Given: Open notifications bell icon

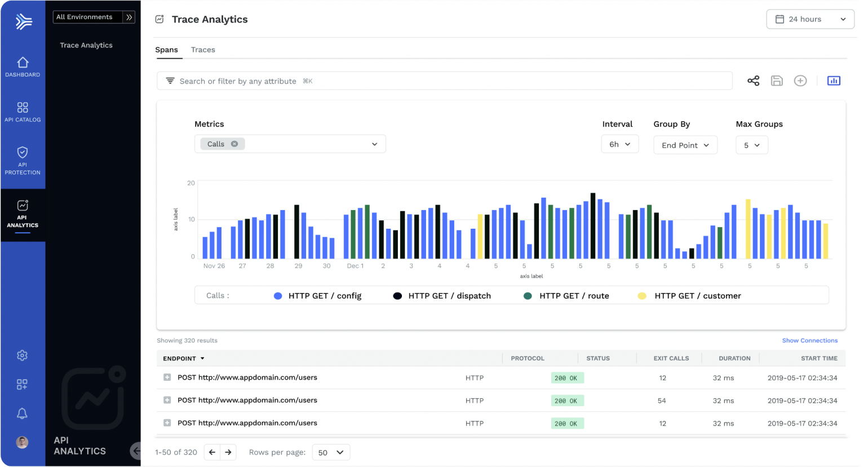Looking at the screenshot, I should click(22, 413).
